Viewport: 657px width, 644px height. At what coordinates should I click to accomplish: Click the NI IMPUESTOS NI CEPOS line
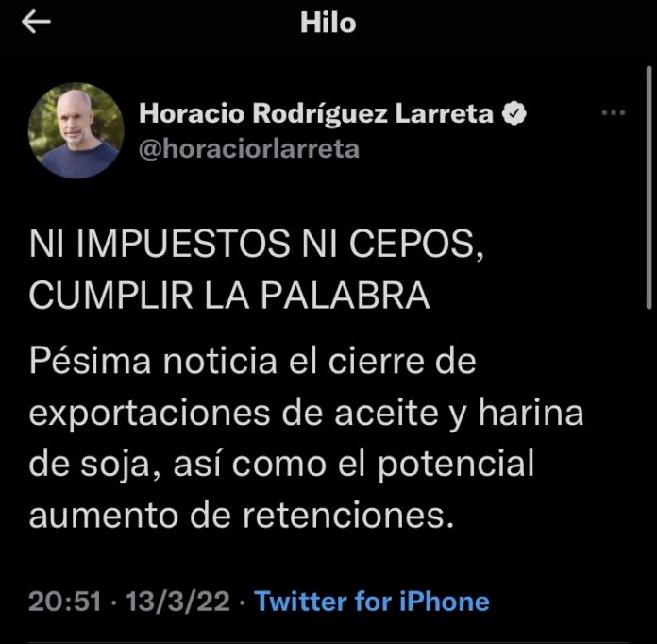[256, 245]
